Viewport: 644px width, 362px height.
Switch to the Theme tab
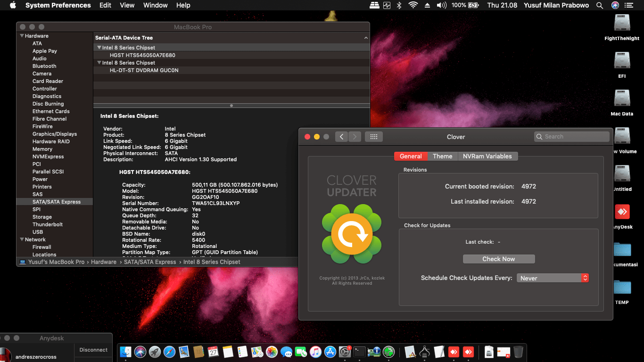(x=443, y=156)
